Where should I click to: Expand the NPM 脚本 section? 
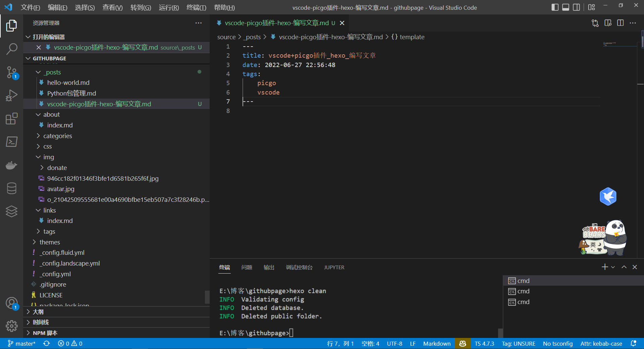[116, 333]
